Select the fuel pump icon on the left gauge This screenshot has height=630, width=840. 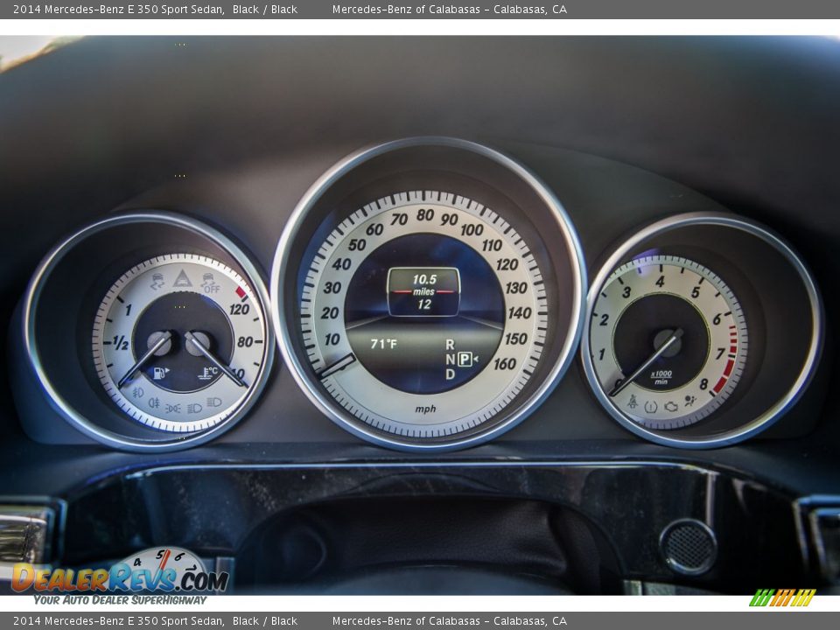pos(159,372)
